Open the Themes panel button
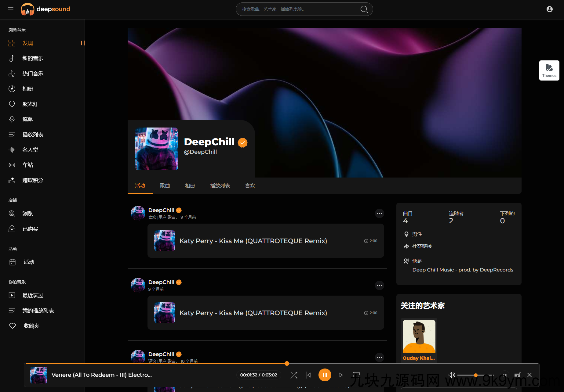 pyautogui.click(x=549, y=70)
